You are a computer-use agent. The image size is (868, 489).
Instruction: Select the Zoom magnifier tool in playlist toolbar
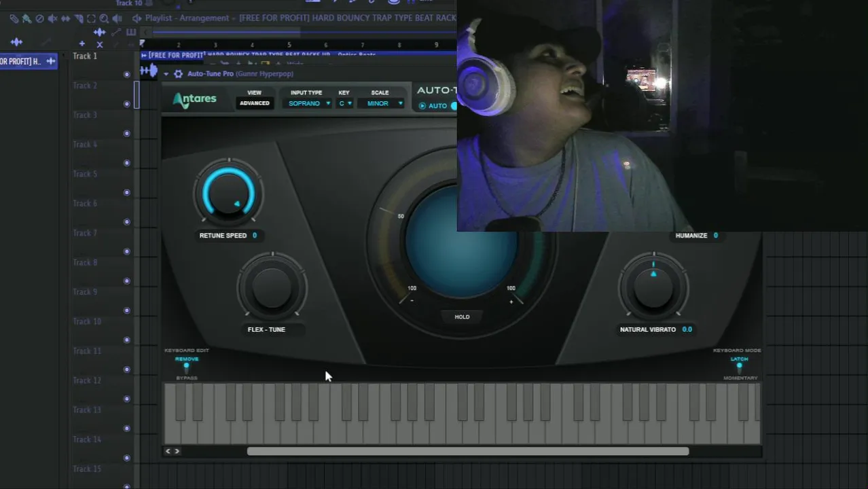(104, 19)
